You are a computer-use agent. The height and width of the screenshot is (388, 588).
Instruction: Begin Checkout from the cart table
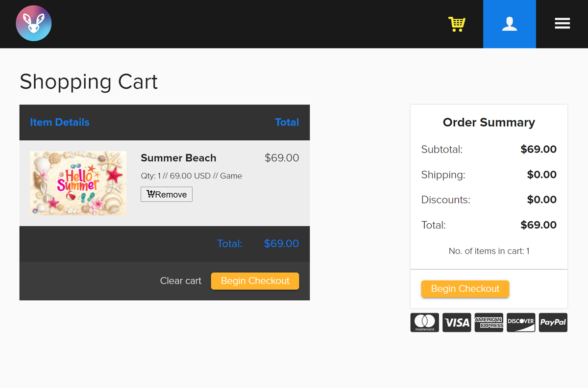click(255, 281)
